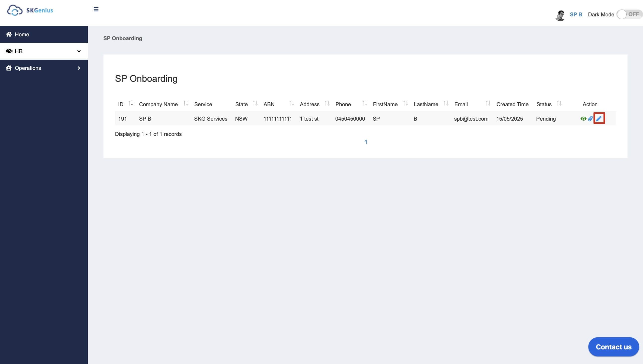Image resolution: width=643 pixels, height=364 pixels.
Task: Go to pagination page 1
Action: pyautogui.click(x=366, y=142)
